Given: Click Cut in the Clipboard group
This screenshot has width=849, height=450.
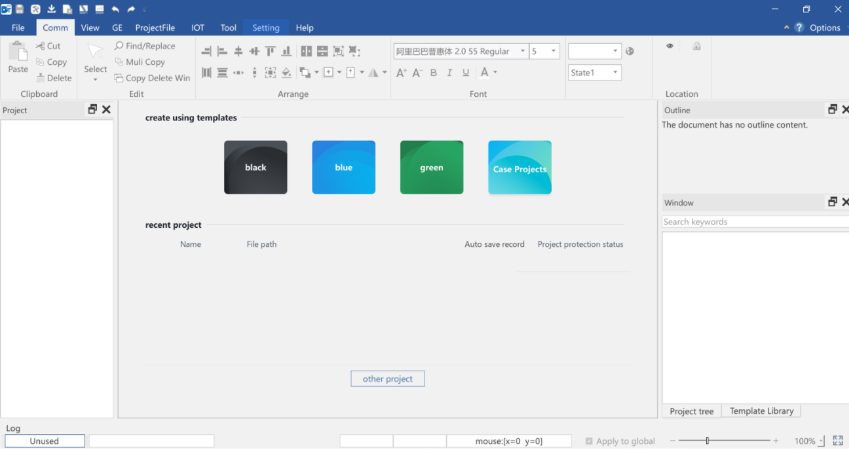Looking at the screenshot, I should pyautogui.click(x=48, y=46).
